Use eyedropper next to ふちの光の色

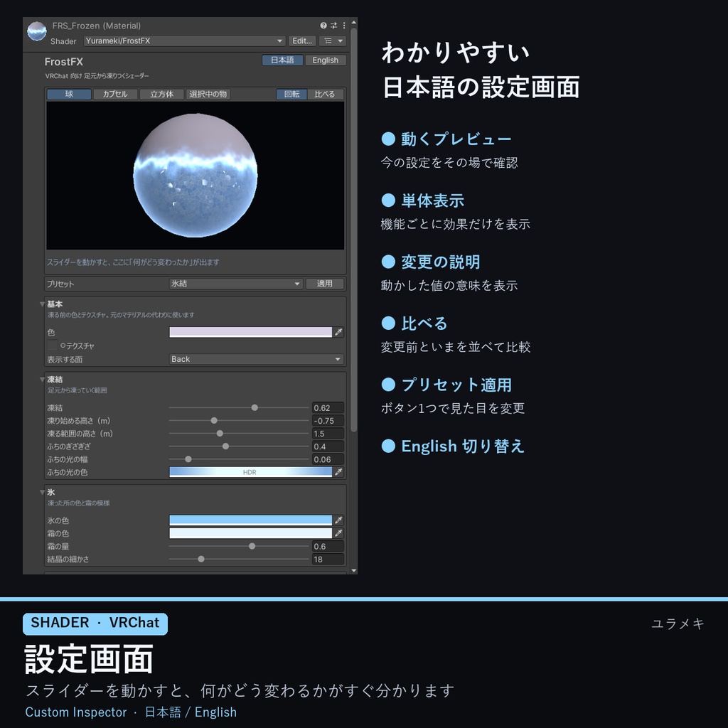tap(338, 472)
